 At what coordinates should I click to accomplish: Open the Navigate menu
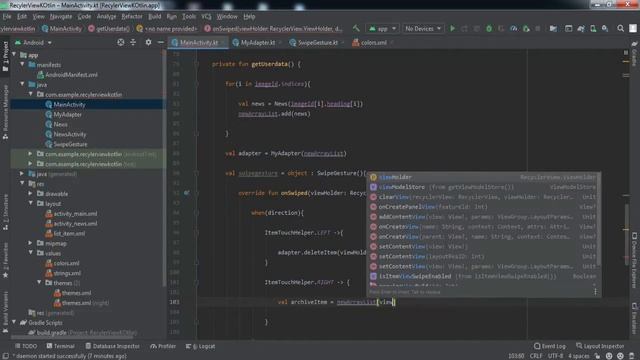pyautogui.click(x=61, y=17)
